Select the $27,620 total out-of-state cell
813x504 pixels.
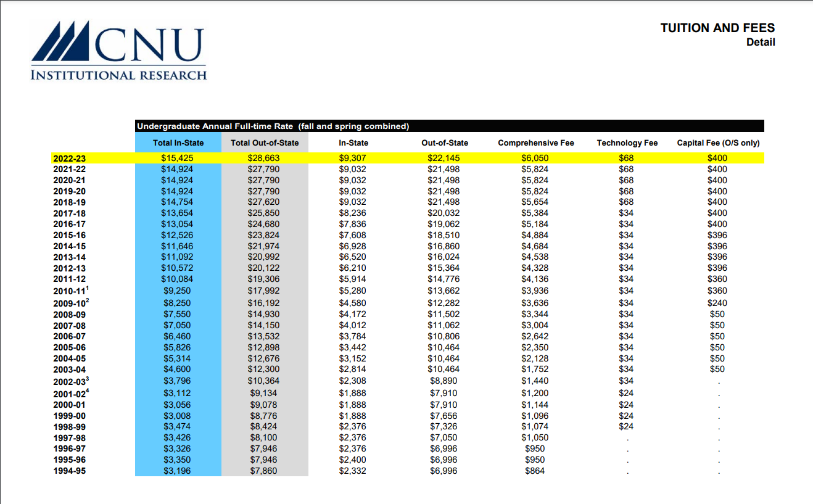pos(263,202)
